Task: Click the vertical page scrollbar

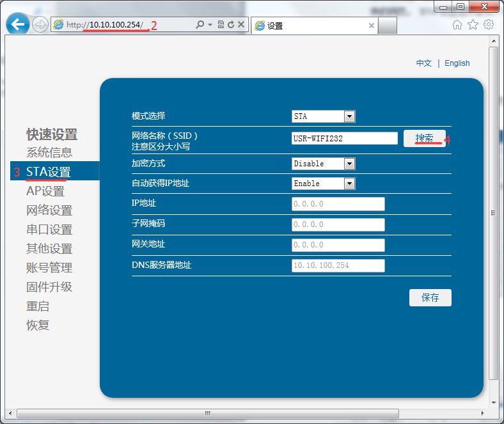Action: click(492, 212)
